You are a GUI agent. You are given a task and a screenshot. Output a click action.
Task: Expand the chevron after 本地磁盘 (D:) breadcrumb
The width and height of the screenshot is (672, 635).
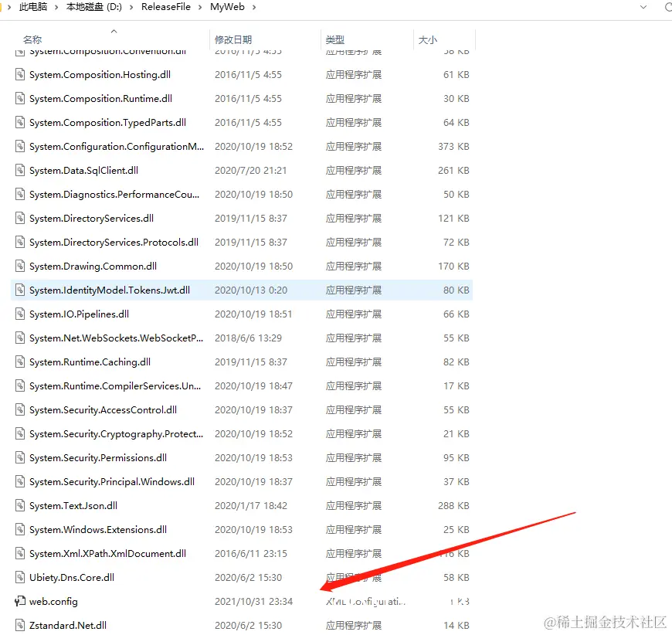[131, 7]
